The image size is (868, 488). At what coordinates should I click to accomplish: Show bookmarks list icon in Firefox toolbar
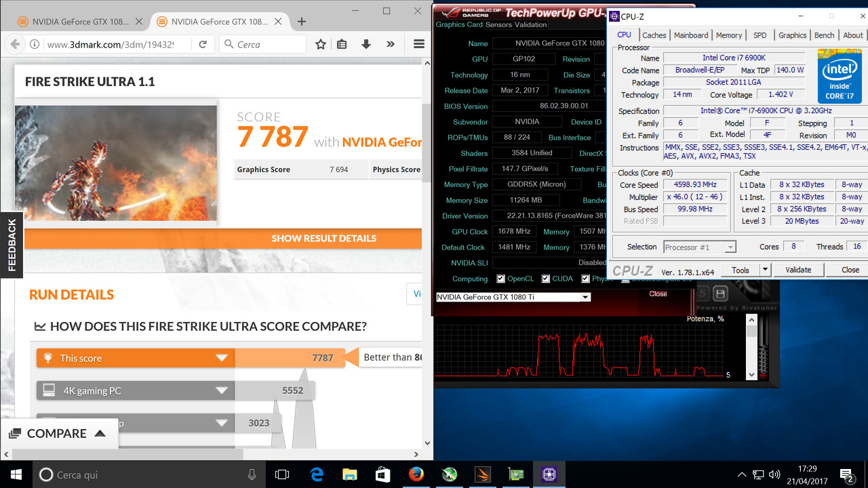tap(342, 44)
